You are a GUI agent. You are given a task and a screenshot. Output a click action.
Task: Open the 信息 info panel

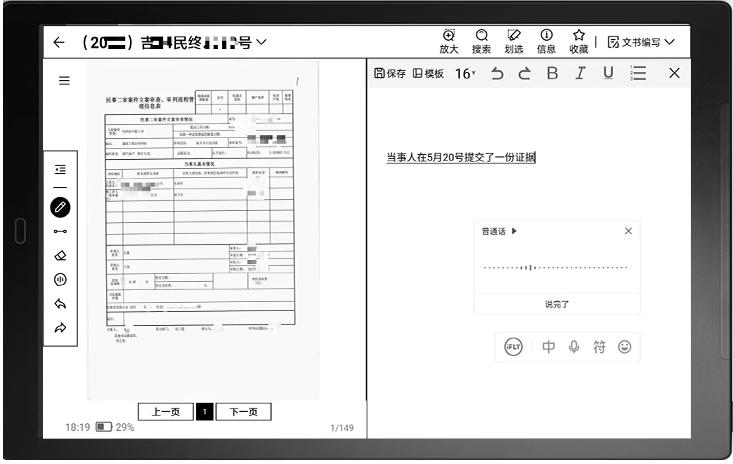547,41
